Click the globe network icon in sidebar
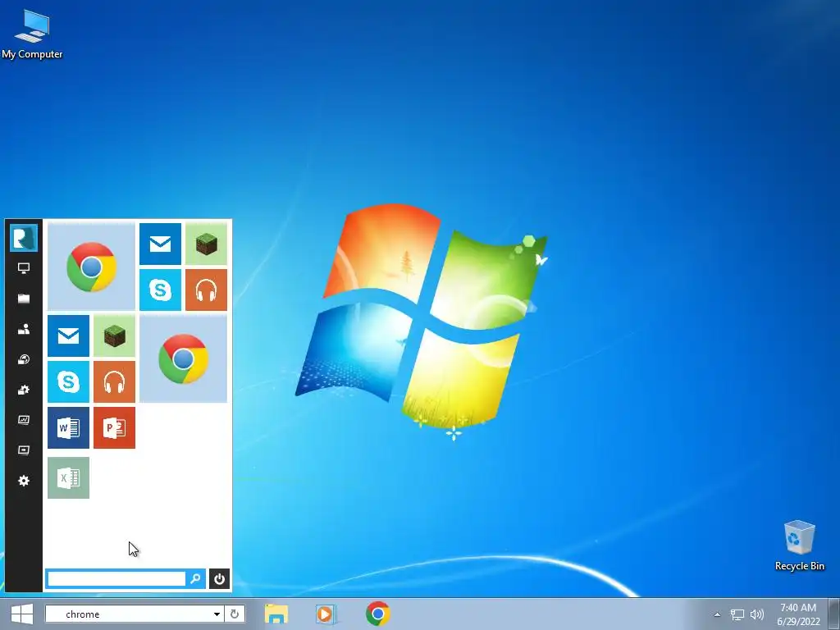This screenshot has height=630, width=840. click(x=24, y=359)
